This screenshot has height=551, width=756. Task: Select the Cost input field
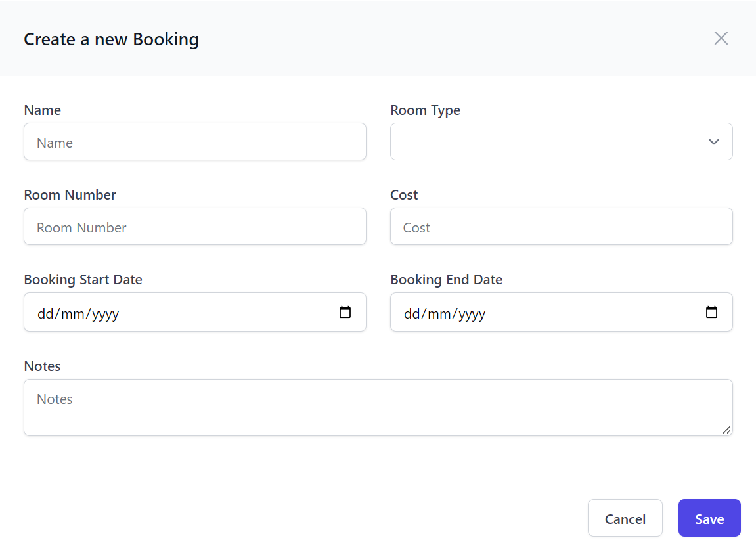click(x=561, y=227)
